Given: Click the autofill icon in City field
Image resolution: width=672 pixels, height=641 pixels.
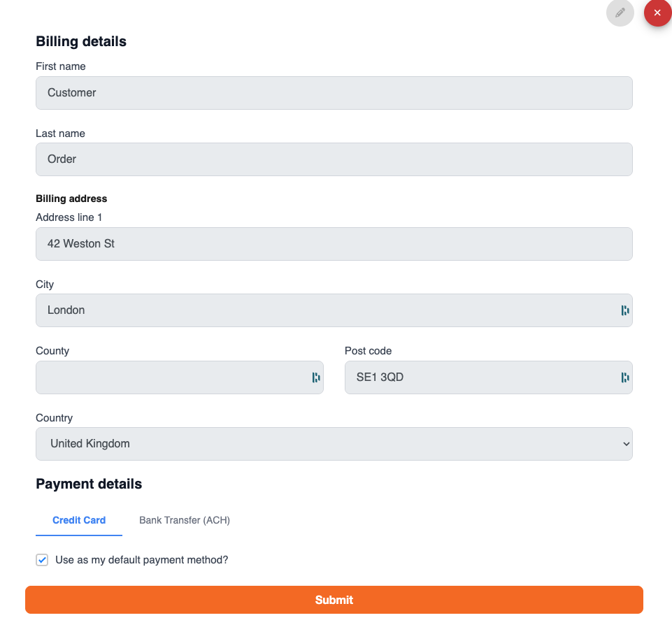Looking at the screenshot, I should click(625, 310).
